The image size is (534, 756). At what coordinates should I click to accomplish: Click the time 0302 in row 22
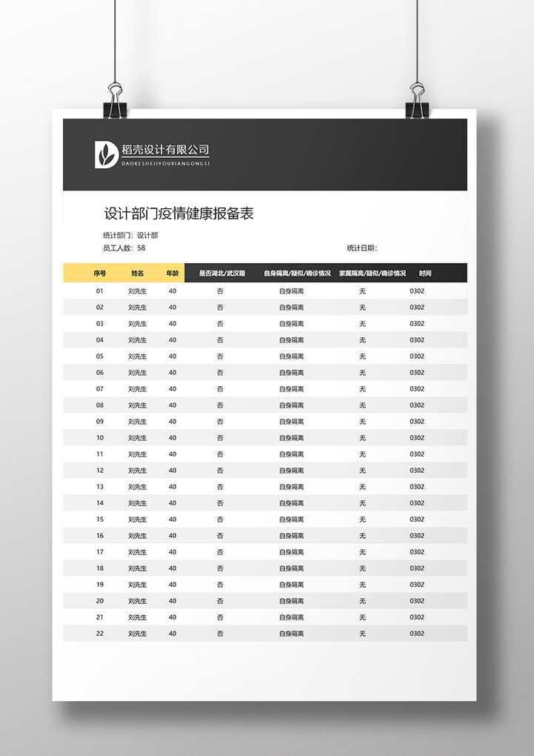[417, 634]
